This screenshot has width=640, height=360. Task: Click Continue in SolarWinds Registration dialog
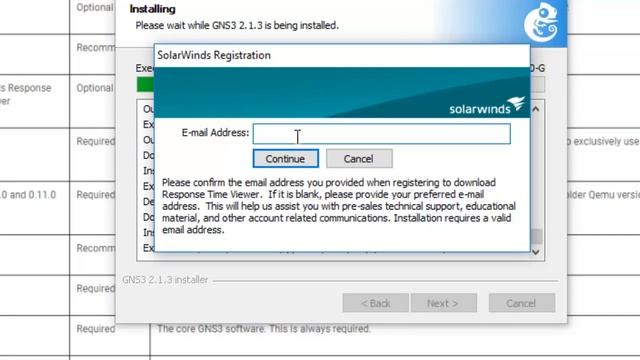click(x=285, y=158)
